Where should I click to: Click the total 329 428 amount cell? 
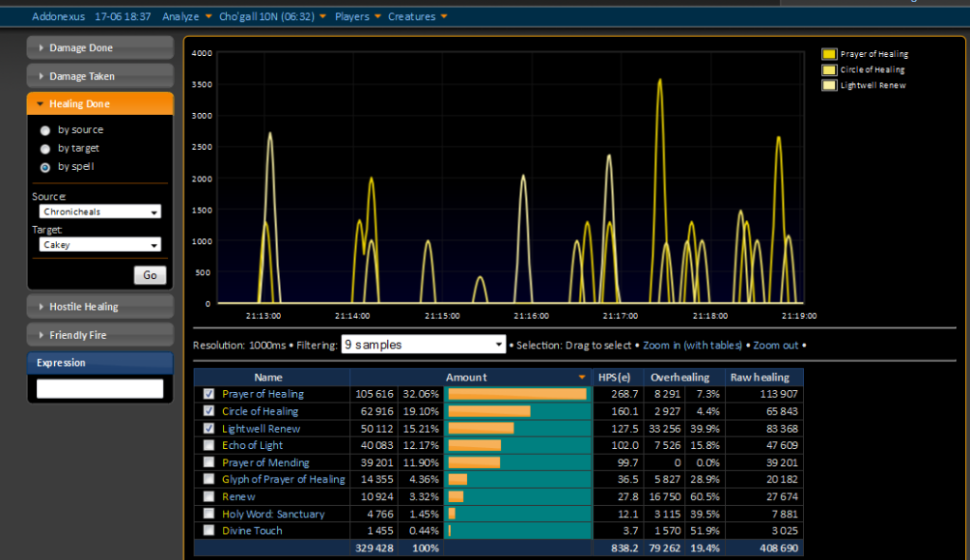[374, 549]
